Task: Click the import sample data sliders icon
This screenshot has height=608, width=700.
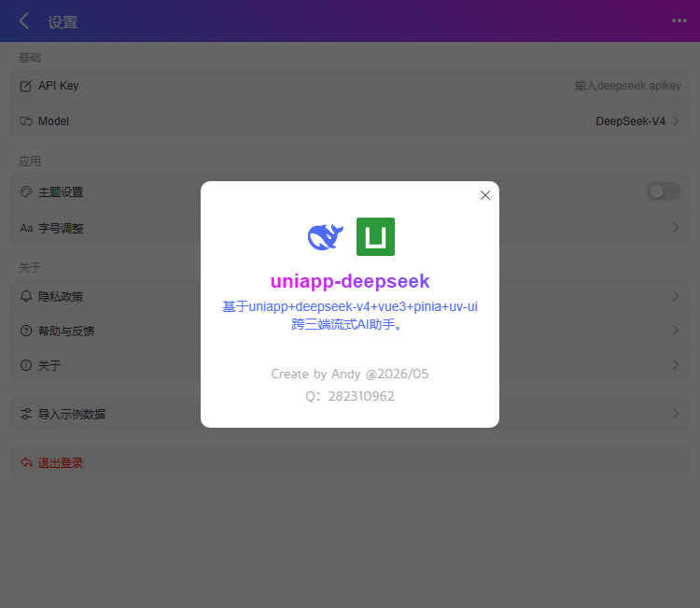Action: click(x=26, y=414)
